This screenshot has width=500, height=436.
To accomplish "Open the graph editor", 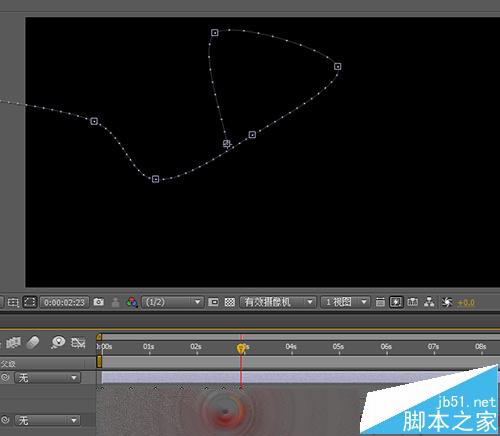I will coord(78,343).
